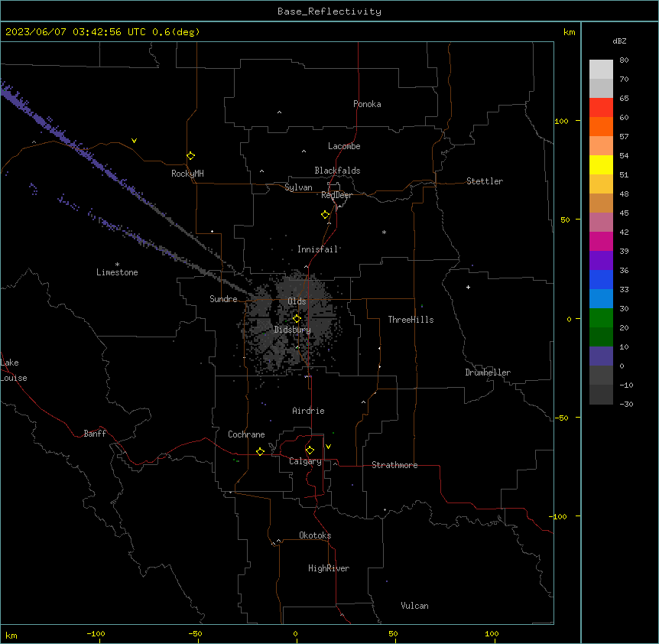Click the HighRiver label

click(x=329, y=568)
